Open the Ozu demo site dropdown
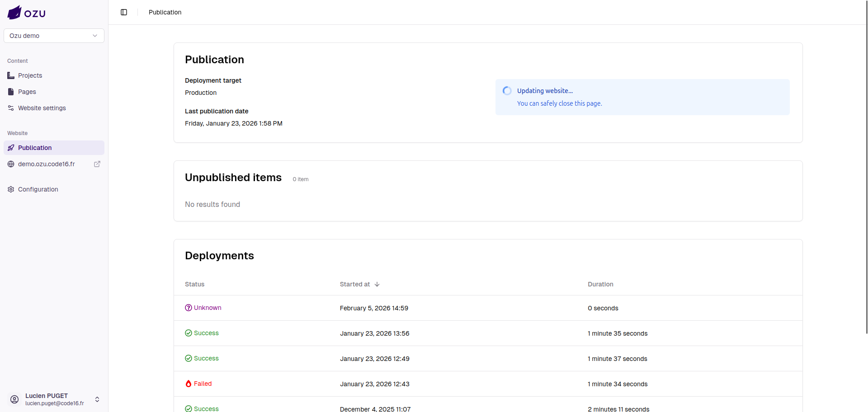This screenshot has width=868, height=412. 54,36
